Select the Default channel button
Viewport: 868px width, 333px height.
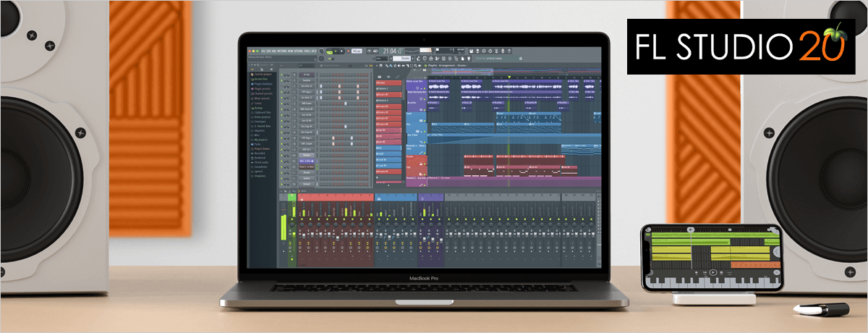[x=307, y=184]
